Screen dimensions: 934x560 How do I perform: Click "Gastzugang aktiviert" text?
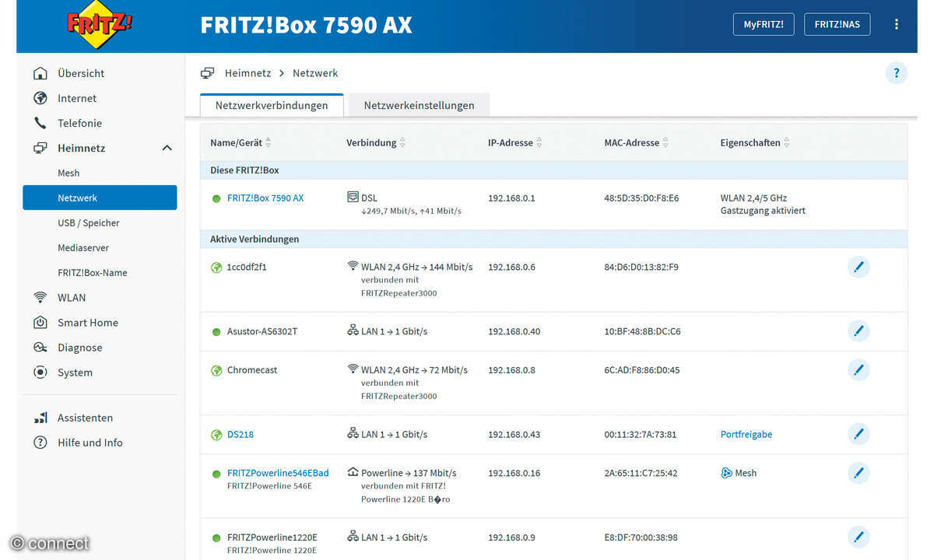(763, 211)
